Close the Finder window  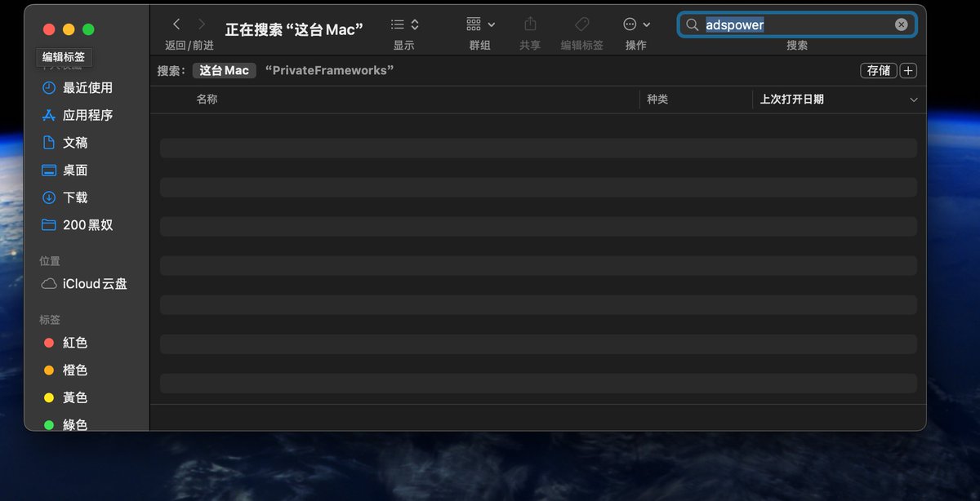click(x=49, y=29)
